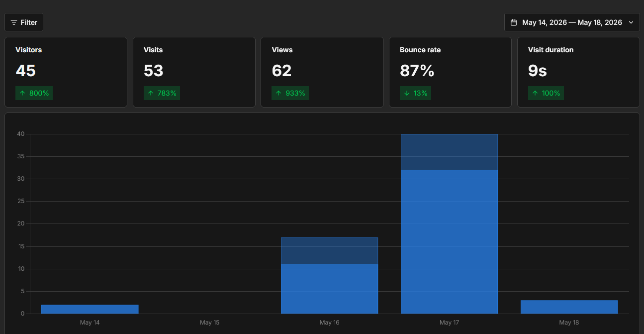Click the 40 y-axis label
Image resolution: width=644 pixels, height=334 pixels.
[21, 134]
